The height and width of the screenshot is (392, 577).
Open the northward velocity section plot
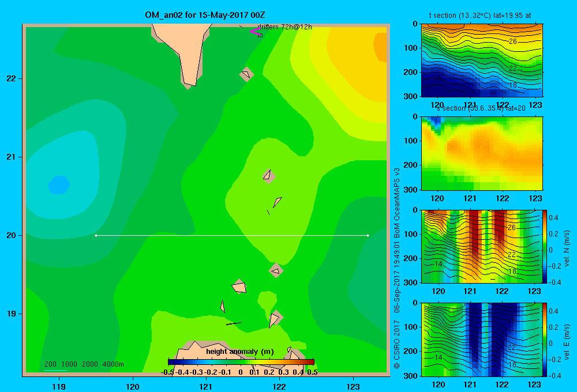click(482, 246)
